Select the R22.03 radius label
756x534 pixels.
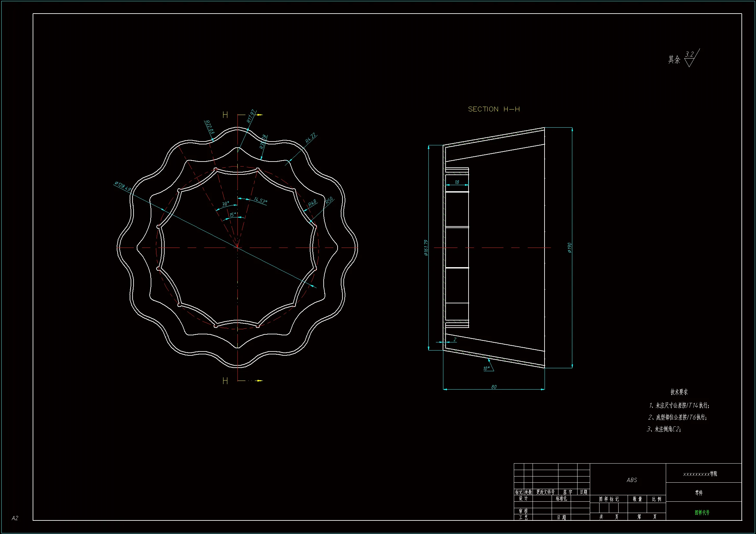click(210, 127)
